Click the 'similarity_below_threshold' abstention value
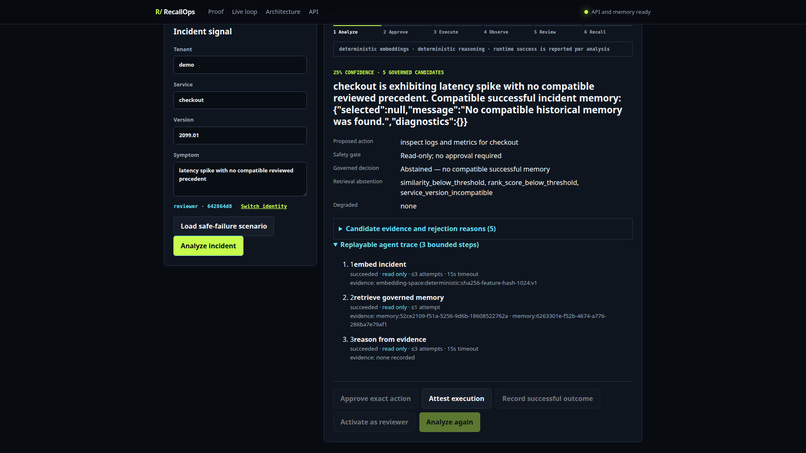Image resolution: width=806 pixels, height=453 pixels. pos(442,183)
